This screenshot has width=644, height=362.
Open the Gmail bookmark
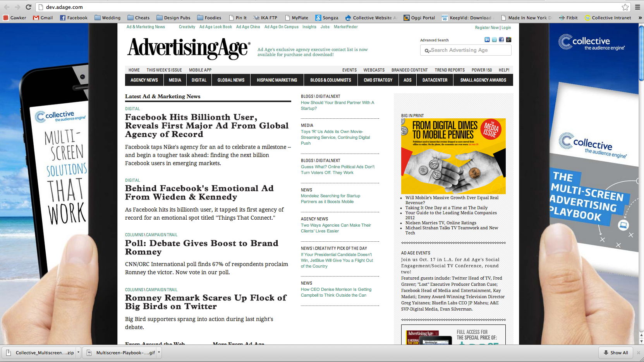(x=43, y=18)
